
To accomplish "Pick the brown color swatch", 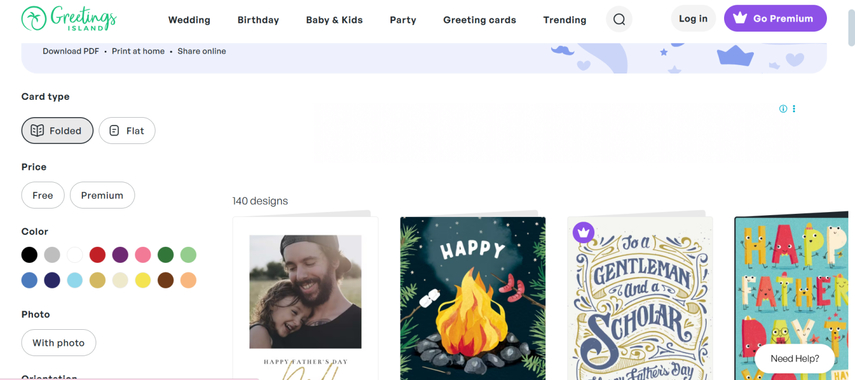I will click(165, 280).
